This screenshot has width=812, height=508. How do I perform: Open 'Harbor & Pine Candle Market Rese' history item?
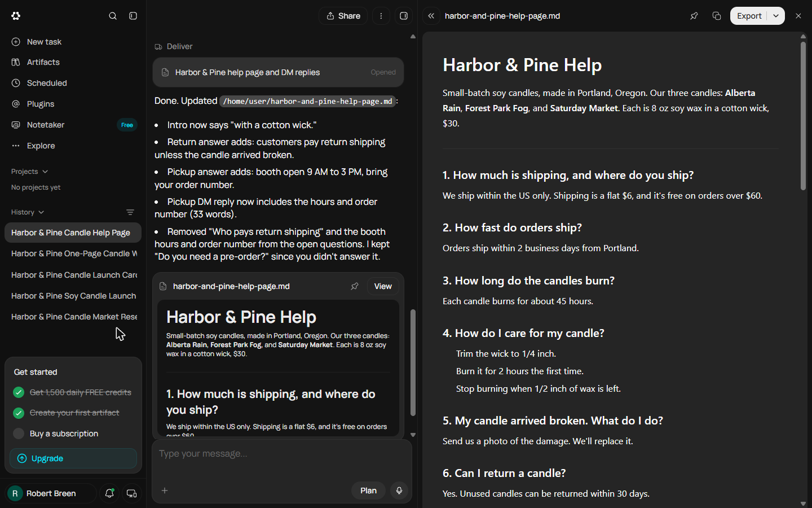tap(73, 317)
